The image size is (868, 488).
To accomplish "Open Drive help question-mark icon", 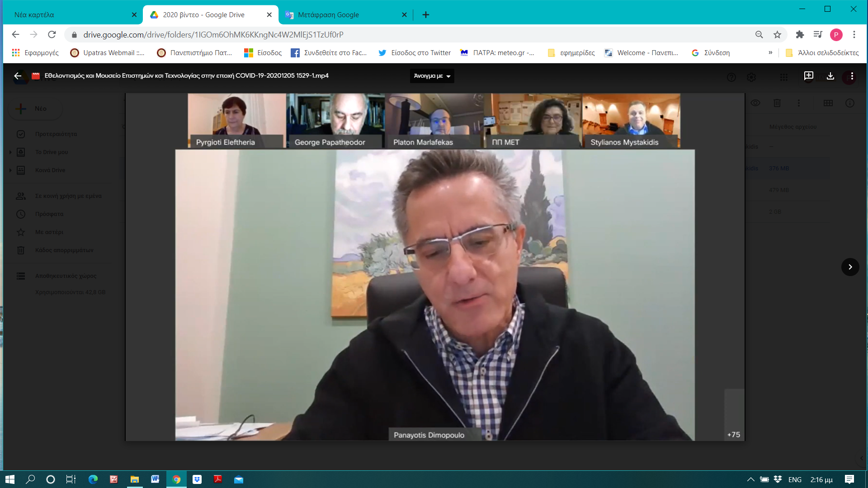I will click(x=731, y=77).
